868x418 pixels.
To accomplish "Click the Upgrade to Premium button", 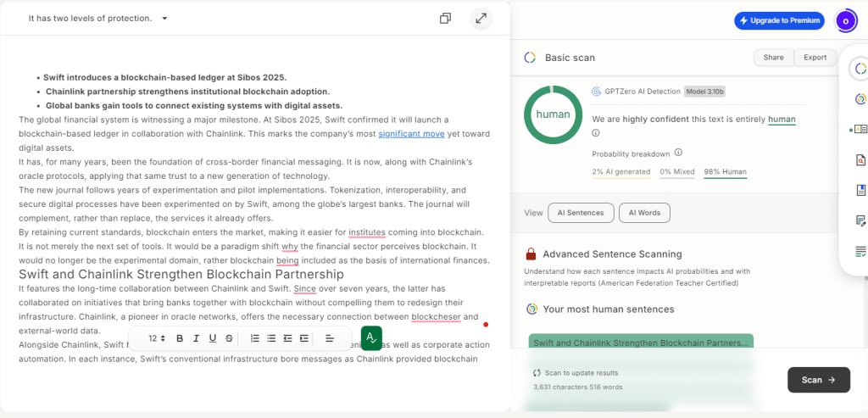I will tap(779, 20).
